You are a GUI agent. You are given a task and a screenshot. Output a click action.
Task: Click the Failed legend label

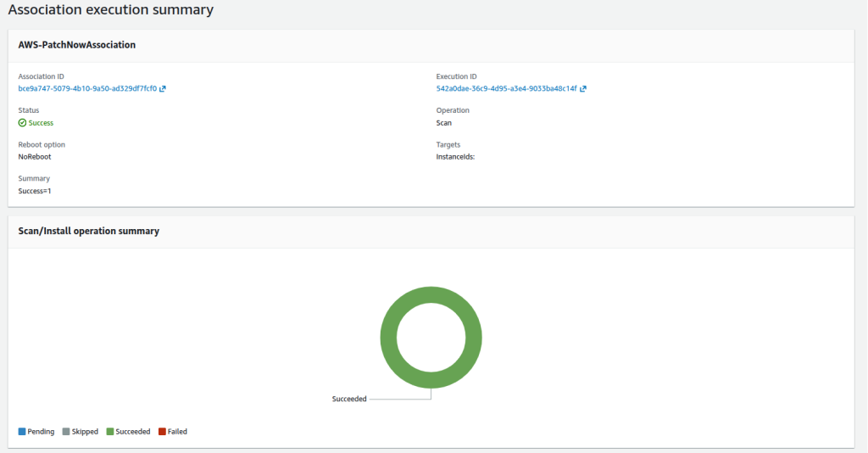pyautogui.click(x=177, y=432)
